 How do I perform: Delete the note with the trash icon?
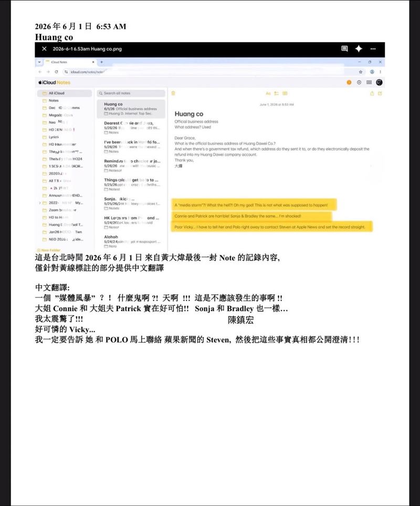pyautogui.click(x=173, y=93)
